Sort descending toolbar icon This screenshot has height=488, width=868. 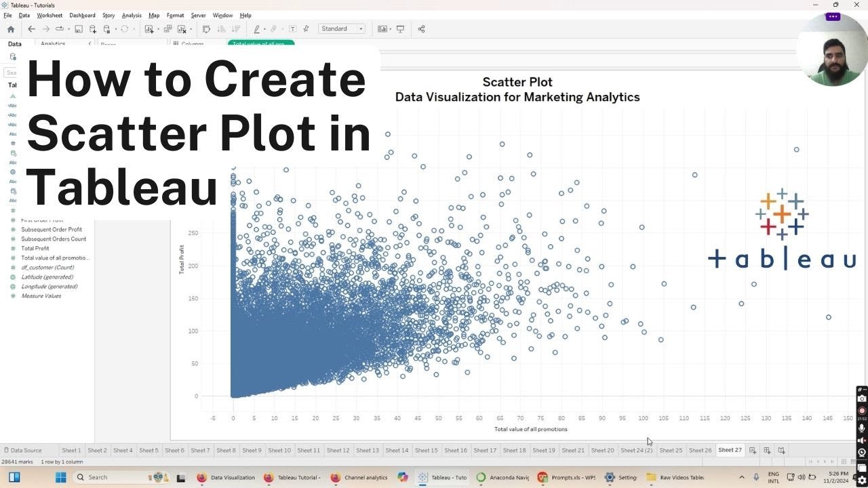click(235, 29)
